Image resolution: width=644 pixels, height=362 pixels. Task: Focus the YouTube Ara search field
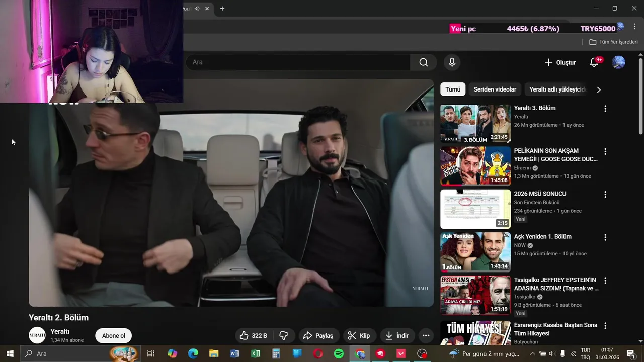pyautogui.click(x=298, y=62)
